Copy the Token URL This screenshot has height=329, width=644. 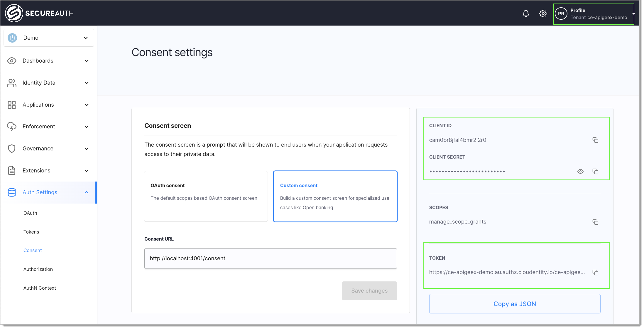(595, 273)
